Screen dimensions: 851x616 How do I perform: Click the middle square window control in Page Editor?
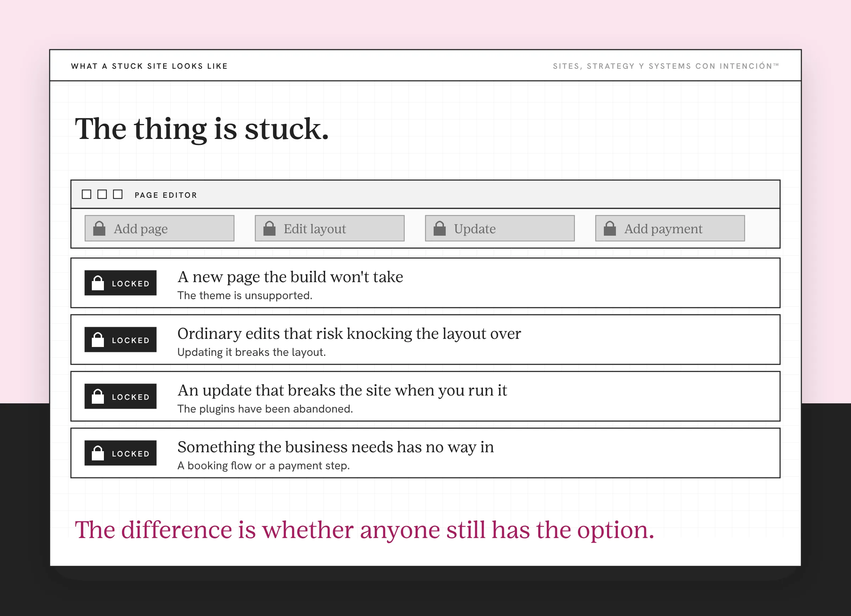[102, 194]
